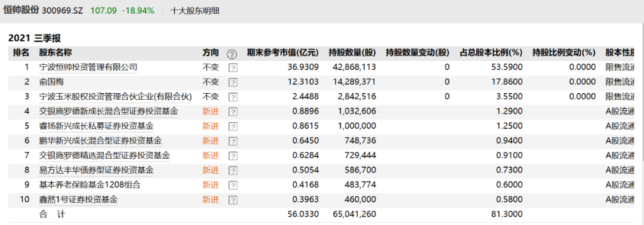Click help icon in 俞国梅 row
The width and height of the screenshot is (644, 225).
[x=233, y=83]
